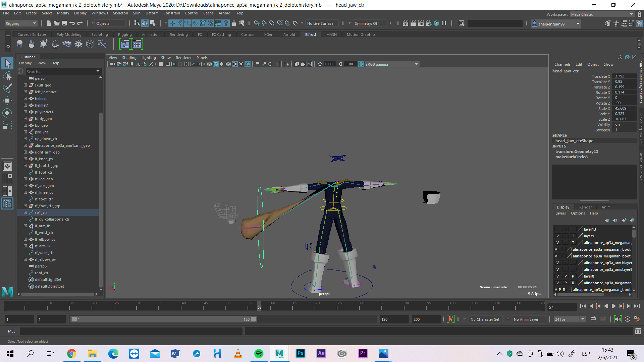Screen dimensions: 644x362
Task: Open the Rigging menu set dropdown
Action: 21,23
